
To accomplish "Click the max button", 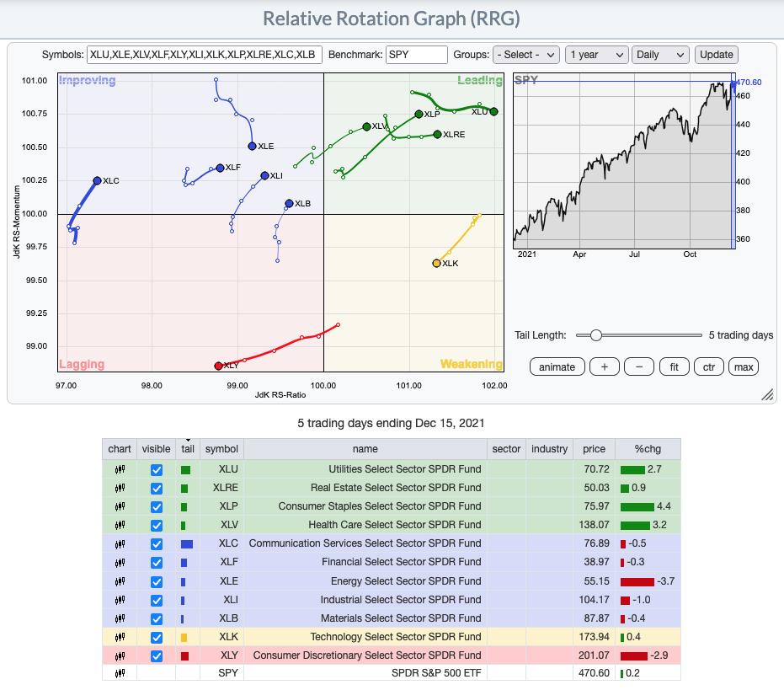I will click(744, 366).
